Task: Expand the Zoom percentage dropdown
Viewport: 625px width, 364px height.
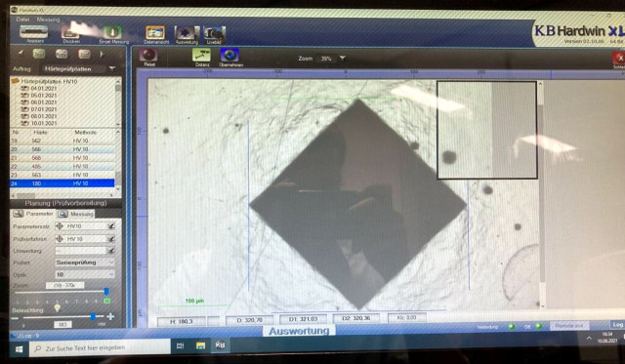Action: 343,59
